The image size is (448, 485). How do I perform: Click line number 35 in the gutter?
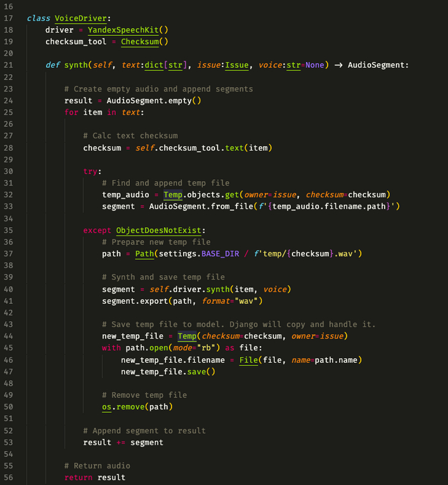pyautogui.click(x=8, y=230)
